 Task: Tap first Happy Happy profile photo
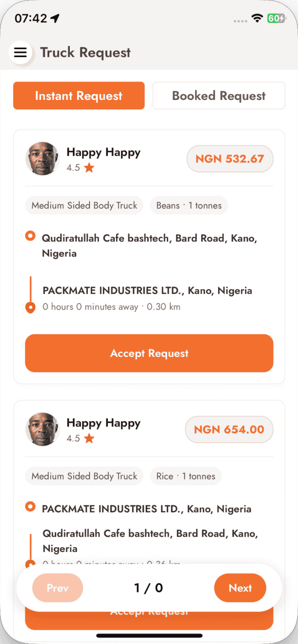tap(42, 159)
